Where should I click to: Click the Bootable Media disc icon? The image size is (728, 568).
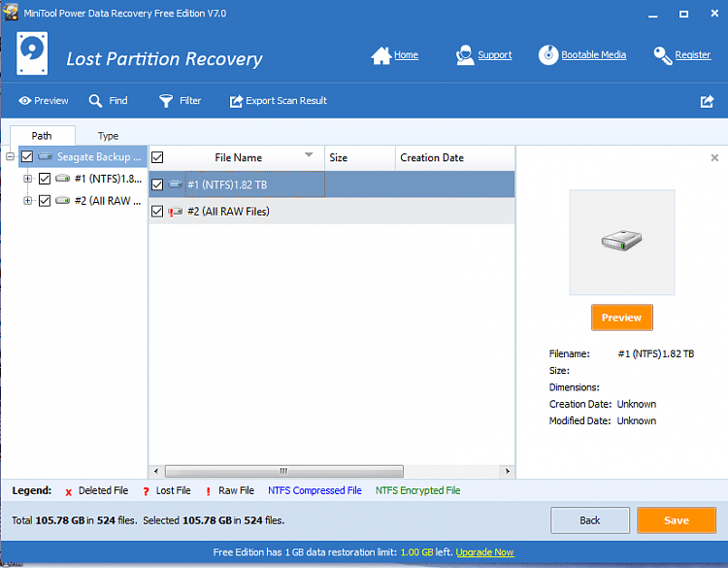tap(547, 55)
